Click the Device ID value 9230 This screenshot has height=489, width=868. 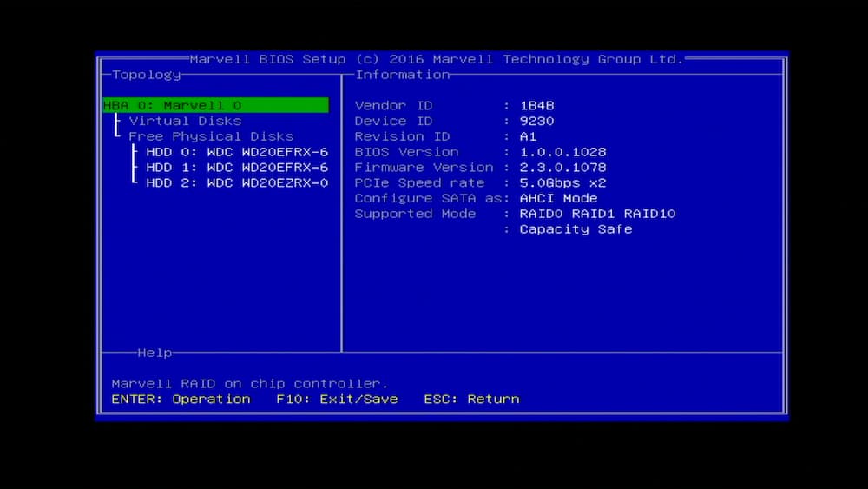coord(536,121)
